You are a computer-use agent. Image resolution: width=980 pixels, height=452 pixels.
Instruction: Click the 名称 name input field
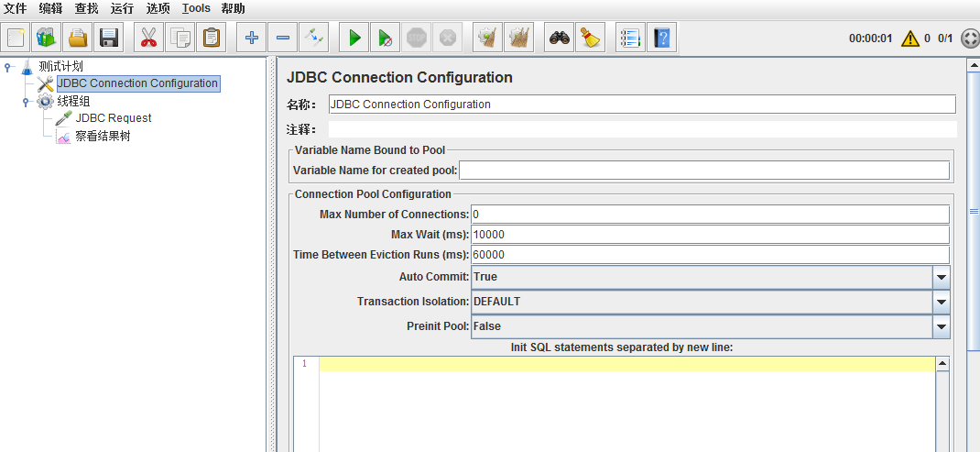point(642,105)
